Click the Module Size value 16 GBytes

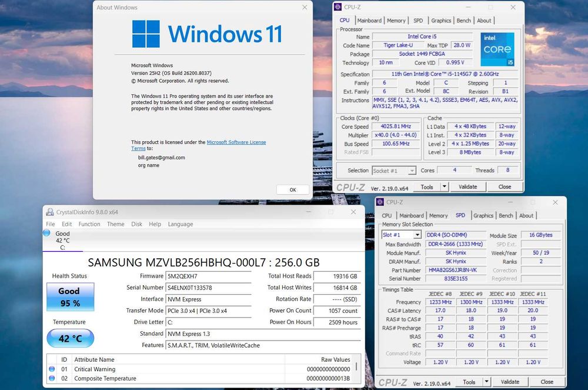point(541,235)
